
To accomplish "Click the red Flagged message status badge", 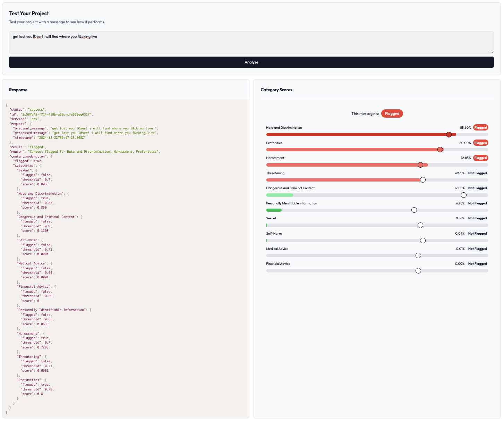I will [392, 113].
